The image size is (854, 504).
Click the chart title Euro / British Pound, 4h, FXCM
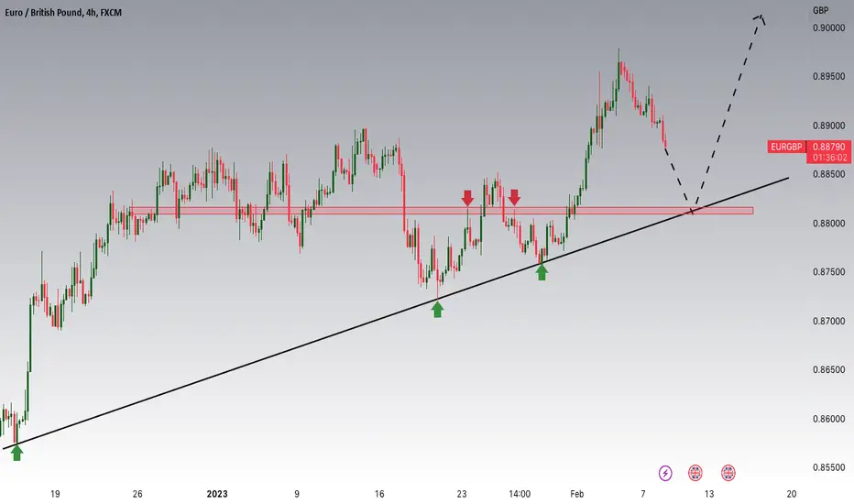tap(63, 12)
